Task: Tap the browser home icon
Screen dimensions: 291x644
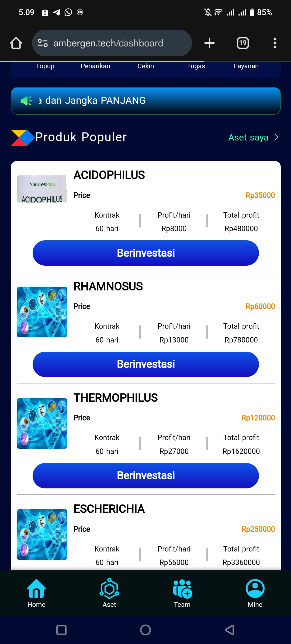Action: 16,43
